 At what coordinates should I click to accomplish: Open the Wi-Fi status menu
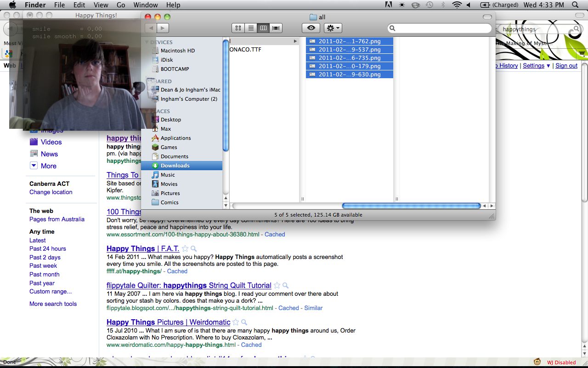pyautogui.click(x=457, y=5)
